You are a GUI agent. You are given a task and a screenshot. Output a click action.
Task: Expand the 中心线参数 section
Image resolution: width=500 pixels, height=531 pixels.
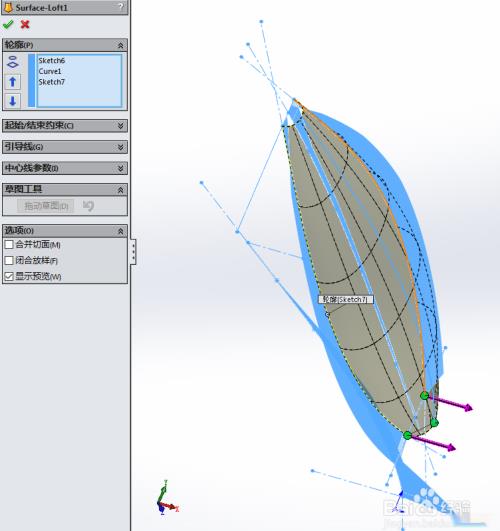(x=65, y=168)
